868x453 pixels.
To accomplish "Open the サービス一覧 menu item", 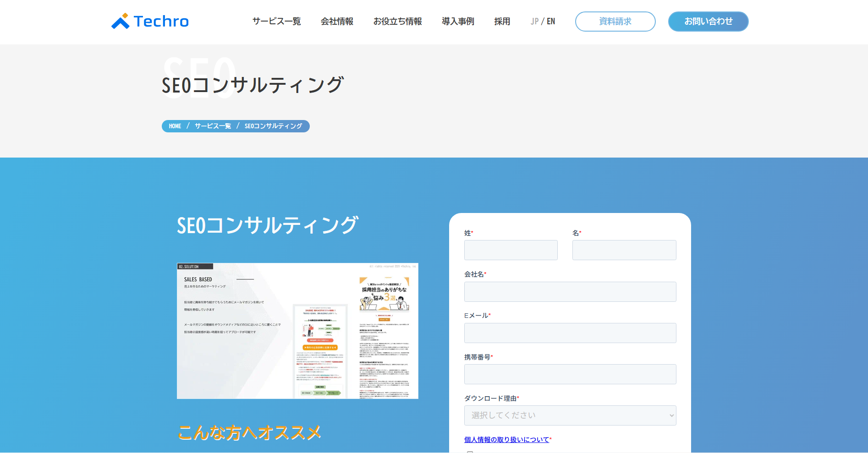I will point(276,21).
